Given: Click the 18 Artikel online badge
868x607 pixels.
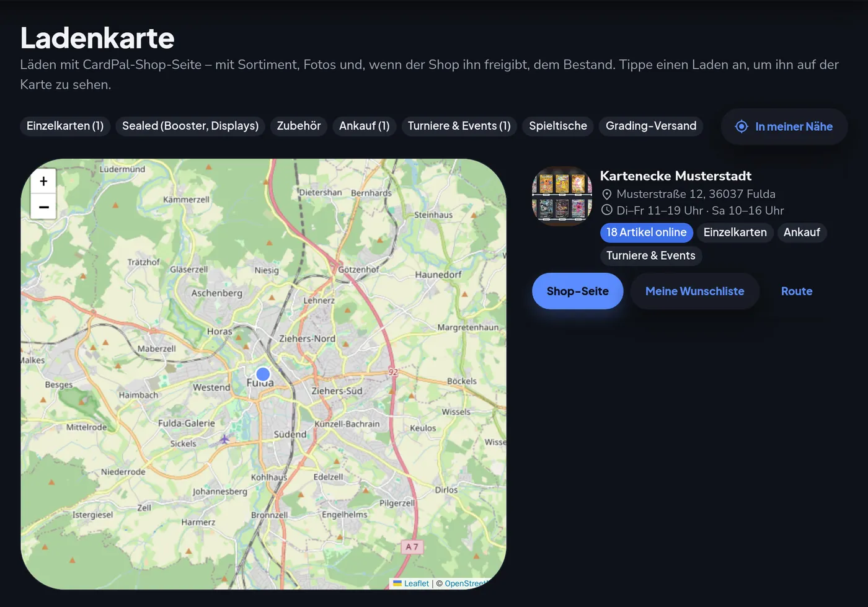Looking at the screenshot, I should tap(647, 233).
